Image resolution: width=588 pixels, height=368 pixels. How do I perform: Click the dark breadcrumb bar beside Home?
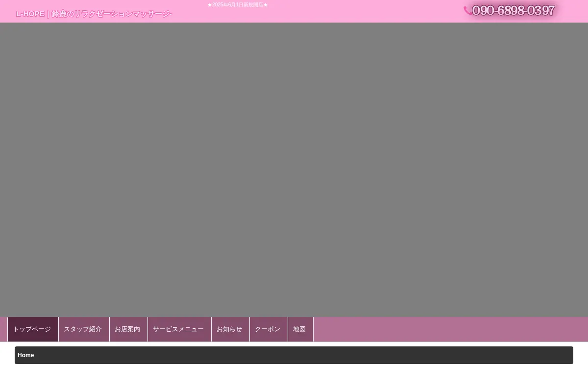click(x=304, y=355)
